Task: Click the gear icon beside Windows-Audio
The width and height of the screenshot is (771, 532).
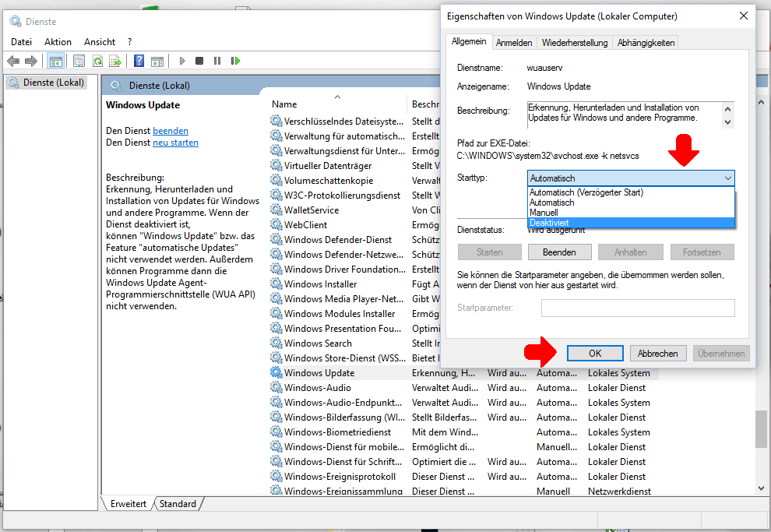Action: pos(276,387)
